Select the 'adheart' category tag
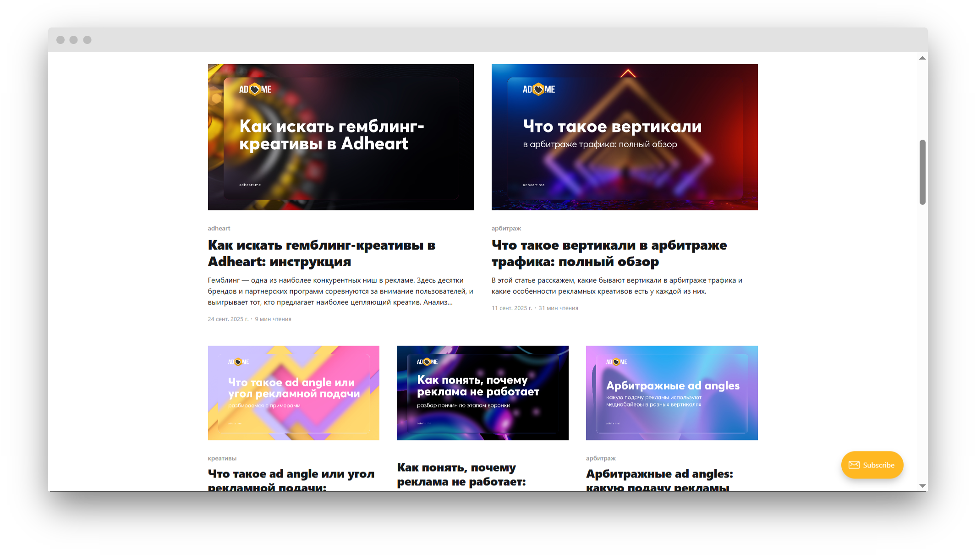 219,228
